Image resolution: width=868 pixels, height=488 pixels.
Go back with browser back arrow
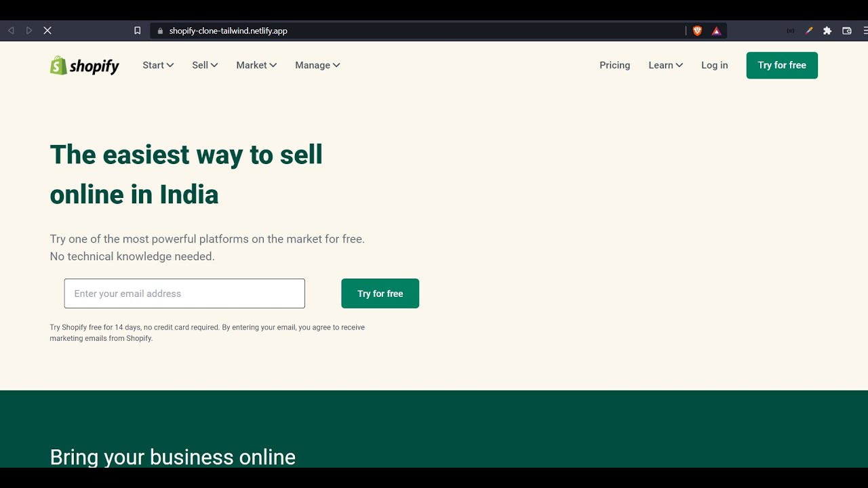(11, 30)
